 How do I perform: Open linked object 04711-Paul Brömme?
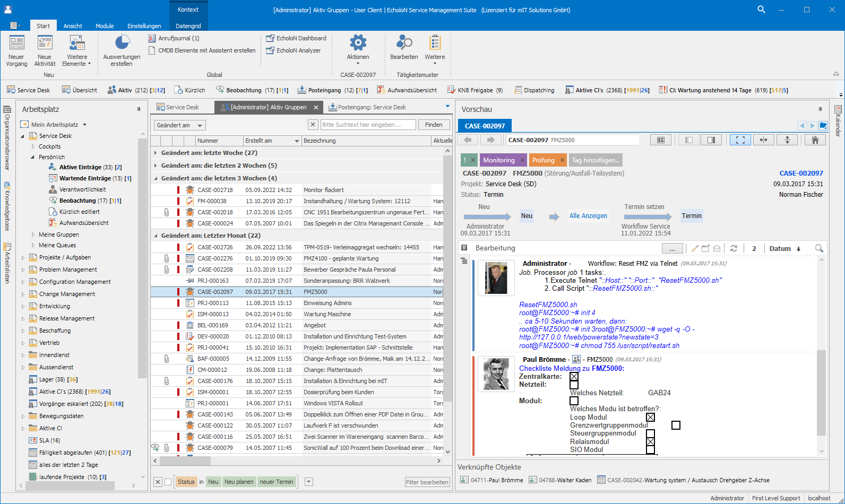pyautogui.click(x=492, y=480)
